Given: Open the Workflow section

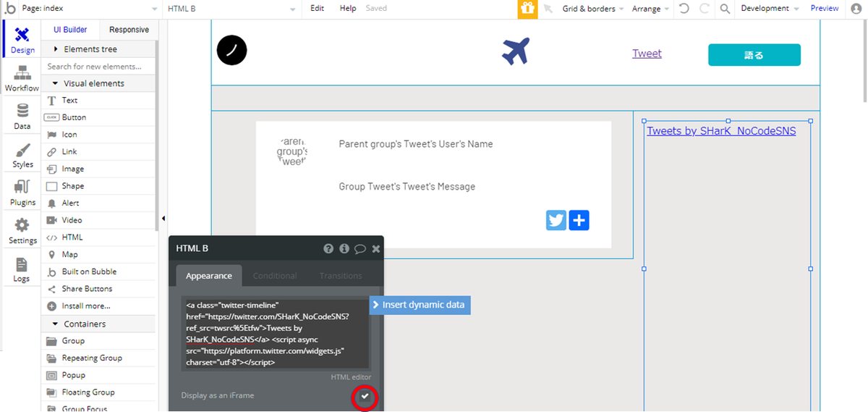Looking at the screenshot, I should click(22, 78).
